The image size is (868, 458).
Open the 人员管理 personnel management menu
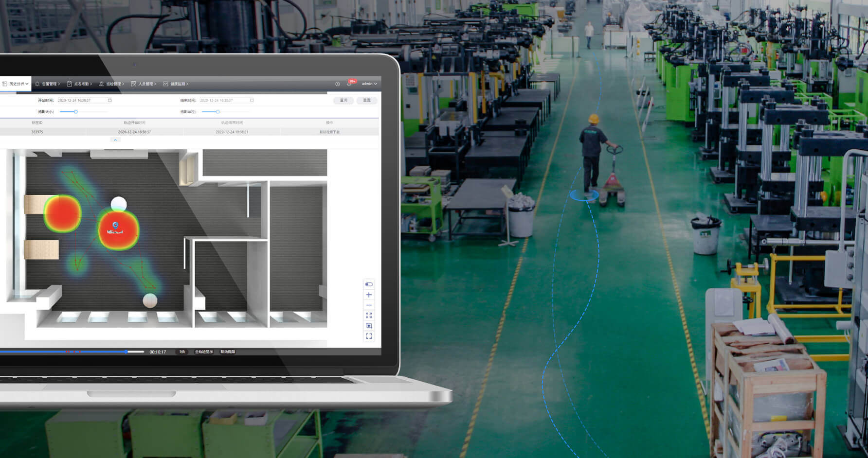[x=144, y=84]
